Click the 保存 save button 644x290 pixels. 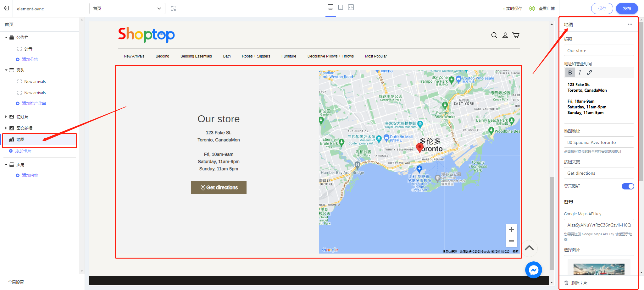click(602, 8)
